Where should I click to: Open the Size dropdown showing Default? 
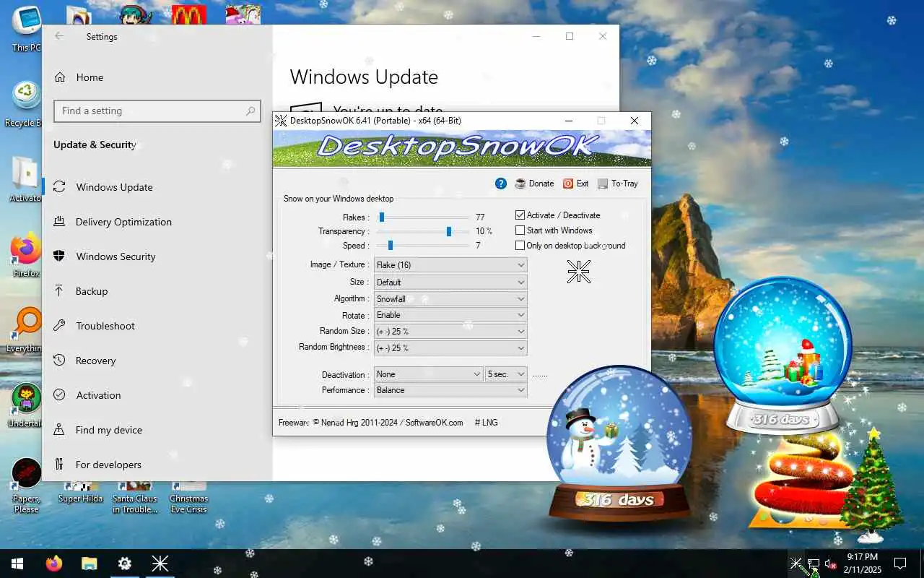[450, 282]
